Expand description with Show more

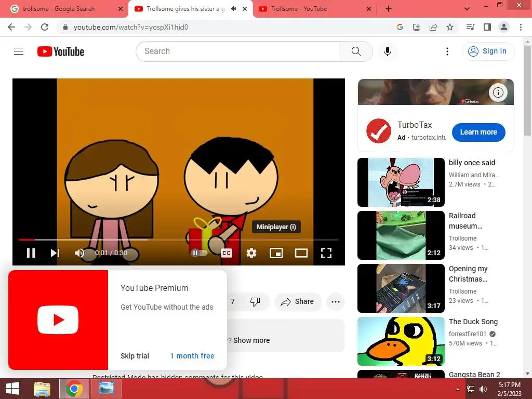pyautogui.click(x=251, y=340)
